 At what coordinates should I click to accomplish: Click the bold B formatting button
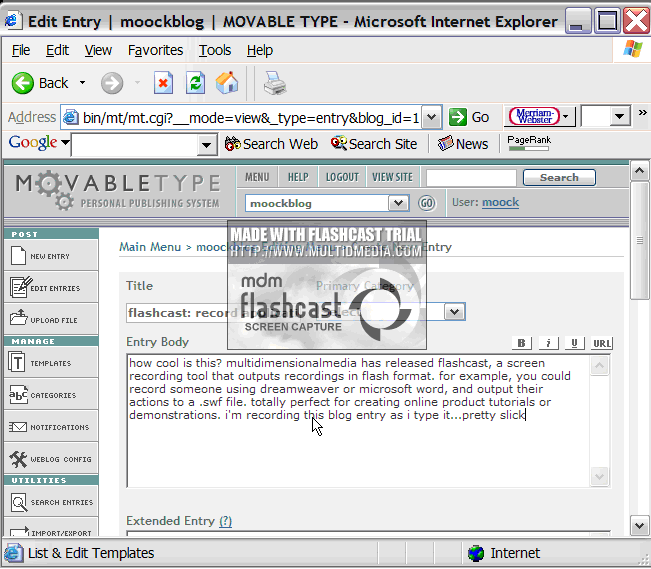pyautogui.click(x=521, y=343)
